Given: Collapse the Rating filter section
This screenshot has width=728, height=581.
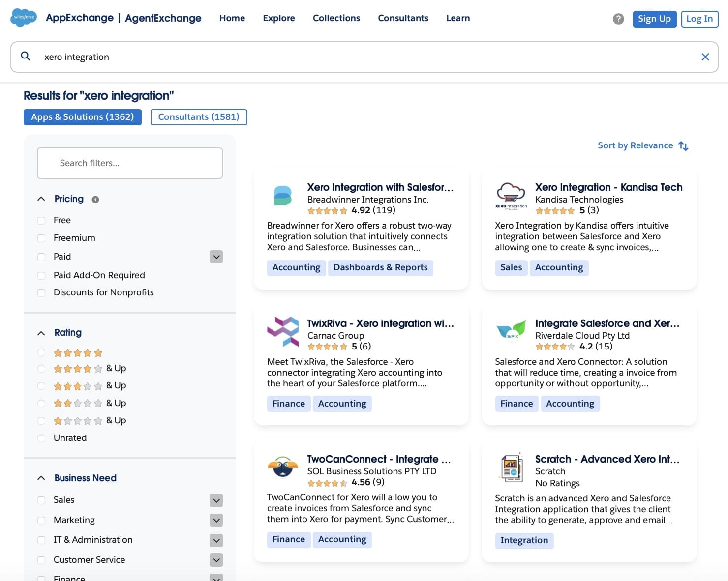Looking at the screenshot, I should pos(41,333).
